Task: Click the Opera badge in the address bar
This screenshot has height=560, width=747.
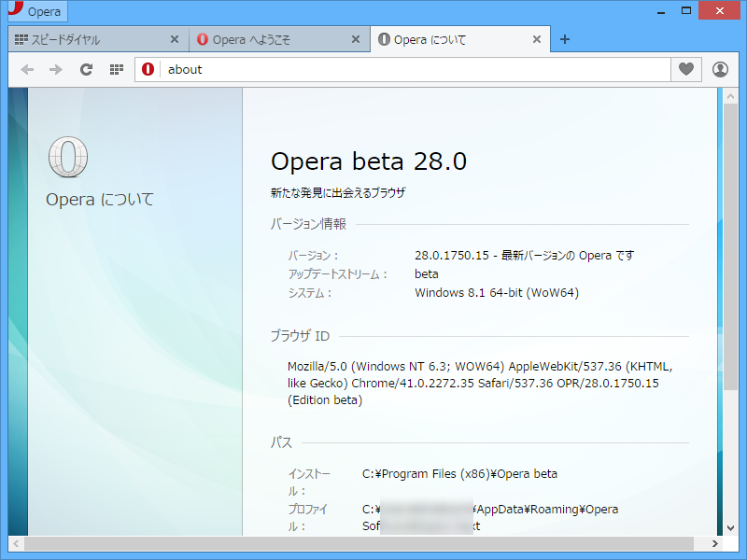Action: pyautogui.click(x=147, y=69)
